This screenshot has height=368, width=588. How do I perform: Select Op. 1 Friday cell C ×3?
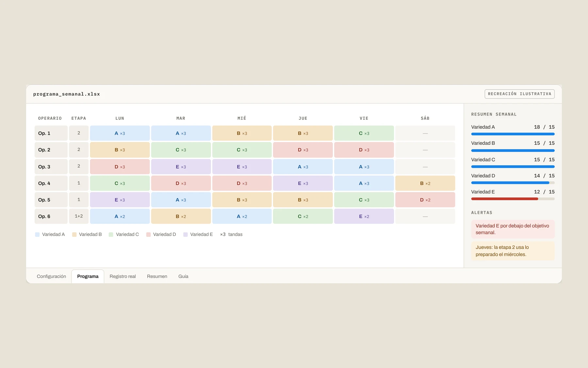pyautogui.click(x=364, y=133)
